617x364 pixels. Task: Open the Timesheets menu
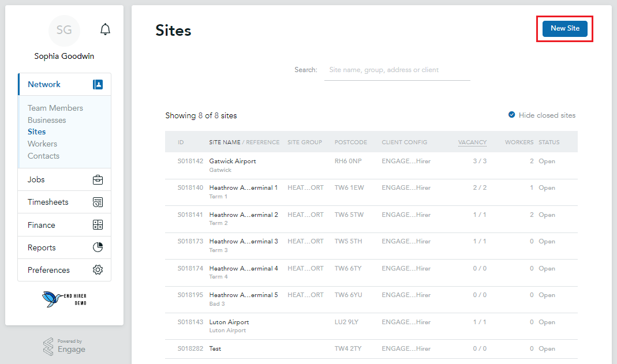[x=65, y=202]
